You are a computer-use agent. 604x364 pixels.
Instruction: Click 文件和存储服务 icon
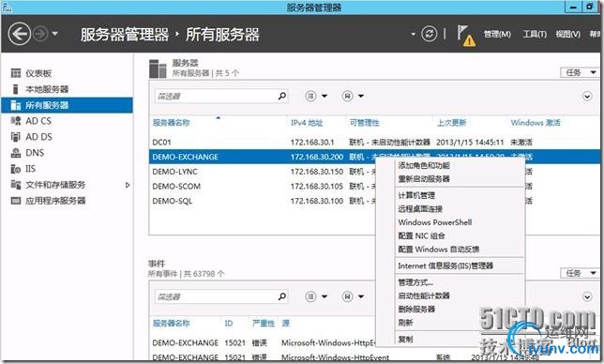point(16,185)
